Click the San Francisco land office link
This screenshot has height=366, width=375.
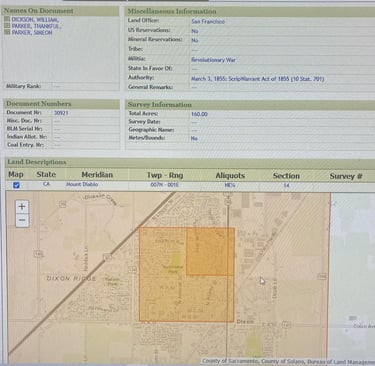208,22
